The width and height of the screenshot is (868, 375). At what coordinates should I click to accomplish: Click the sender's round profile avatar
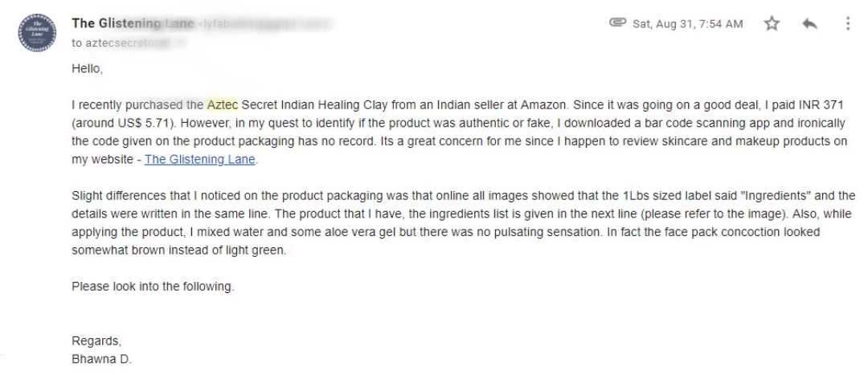[37, 33]
